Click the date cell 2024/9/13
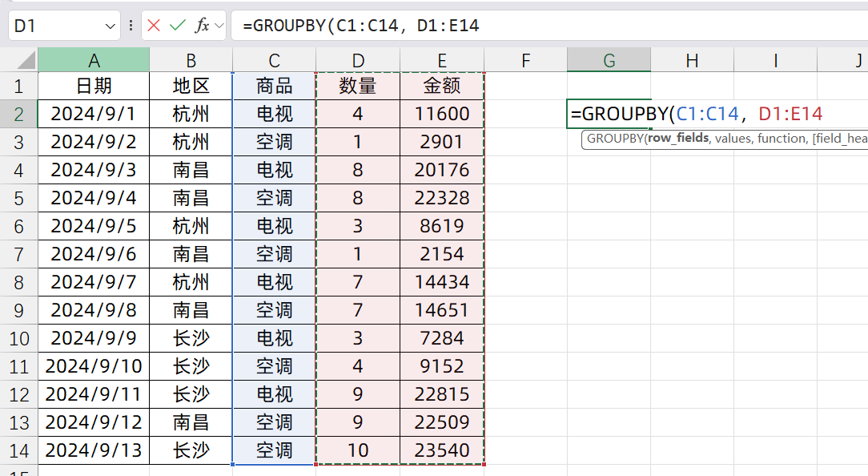The width and height of the screenshot is (868, 476). [94, 450]
